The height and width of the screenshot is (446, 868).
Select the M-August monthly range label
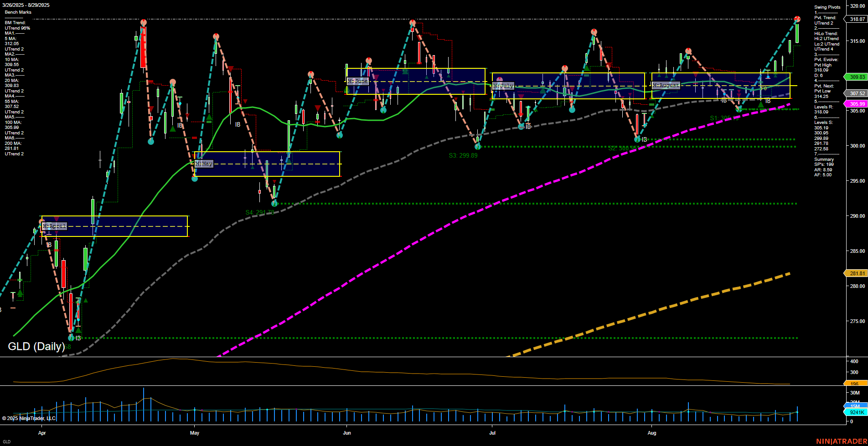coord(666,85)
